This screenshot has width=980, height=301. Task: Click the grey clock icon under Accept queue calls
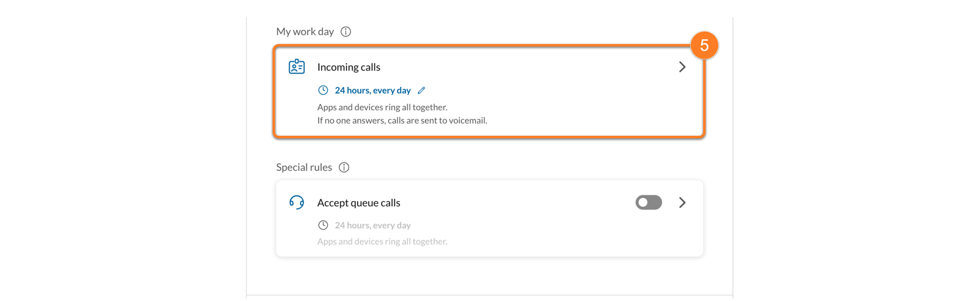click(323, 225)
